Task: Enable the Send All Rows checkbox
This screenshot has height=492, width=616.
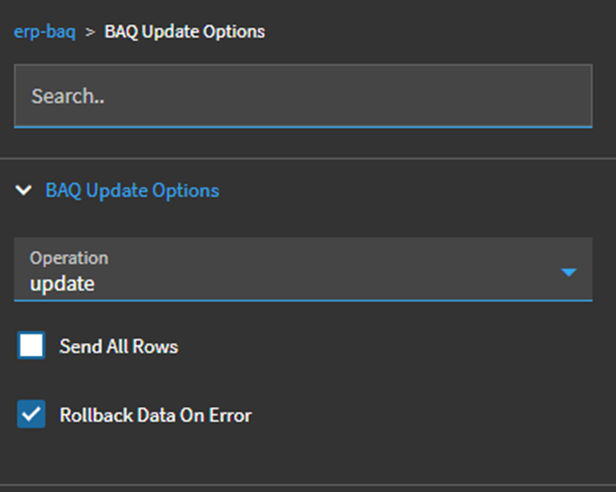Action: pos(31,346)
